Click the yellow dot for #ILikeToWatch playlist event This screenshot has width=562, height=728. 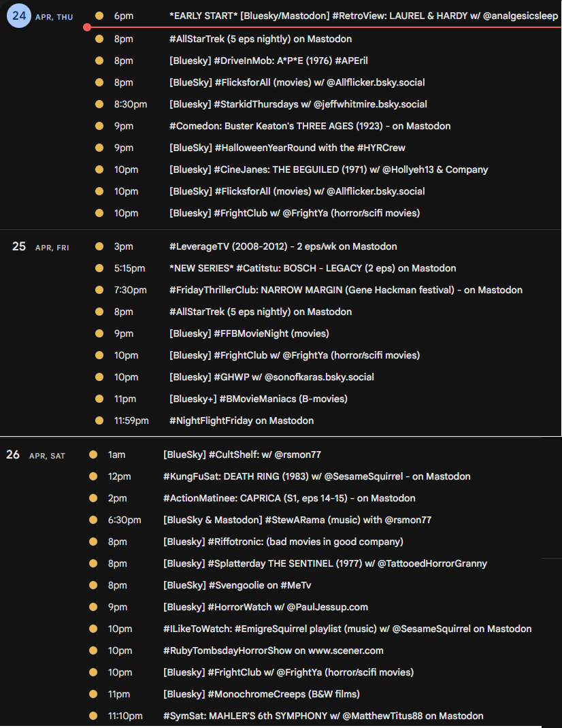pos(93,629)
